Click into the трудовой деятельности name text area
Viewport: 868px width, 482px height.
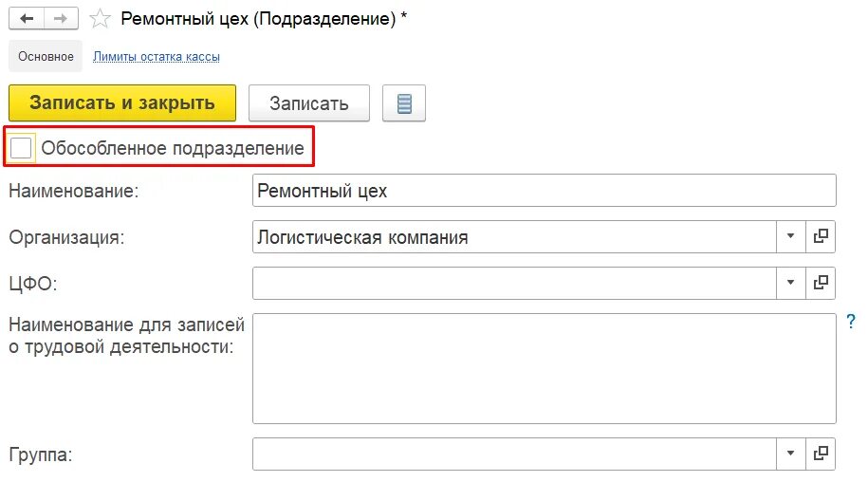point(545,368)
